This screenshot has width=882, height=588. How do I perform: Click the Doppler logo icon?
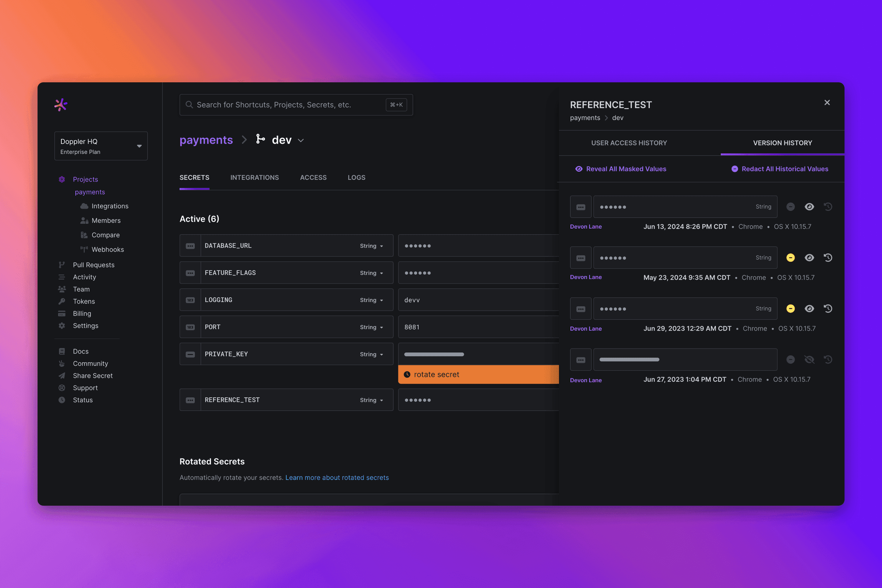(61, 105)
